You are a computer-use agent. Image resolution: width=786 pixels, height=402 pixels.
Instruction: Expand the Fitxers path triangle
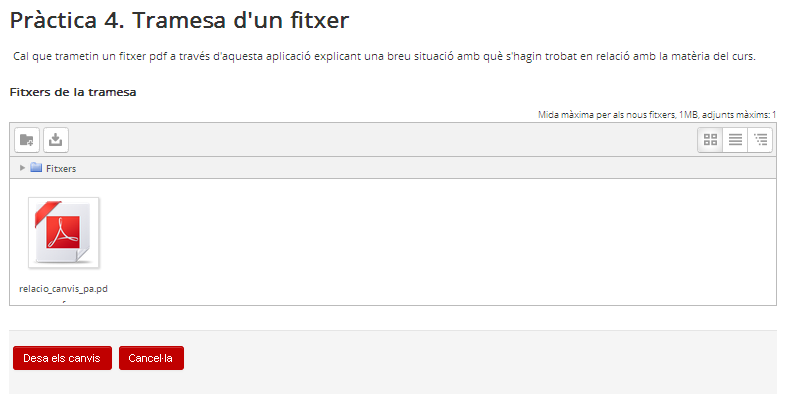pos(22,168)
